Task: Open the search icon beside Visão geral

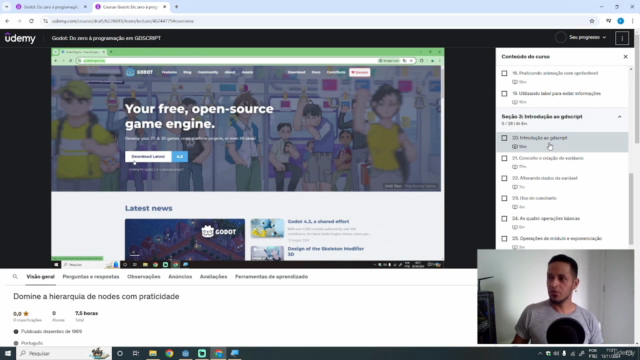Action: click(x=15, y=277)
